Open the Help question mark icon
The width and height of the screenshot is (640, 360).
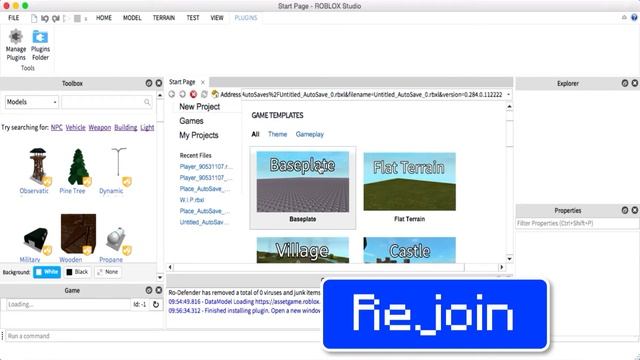(x=634, y=18)
